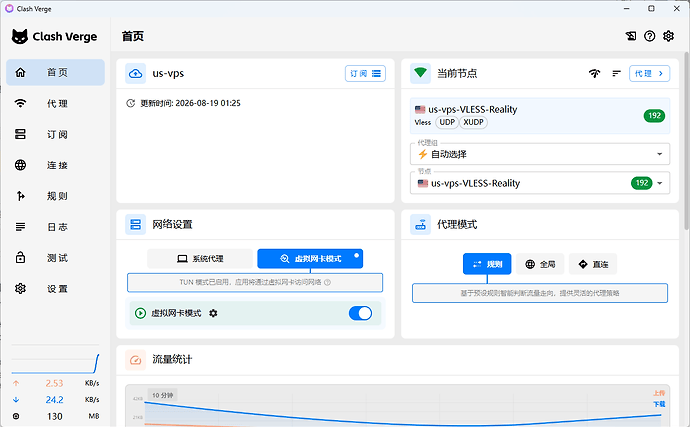
Task: Click the 192 latency badge on node card
Action: coord(654,116)
